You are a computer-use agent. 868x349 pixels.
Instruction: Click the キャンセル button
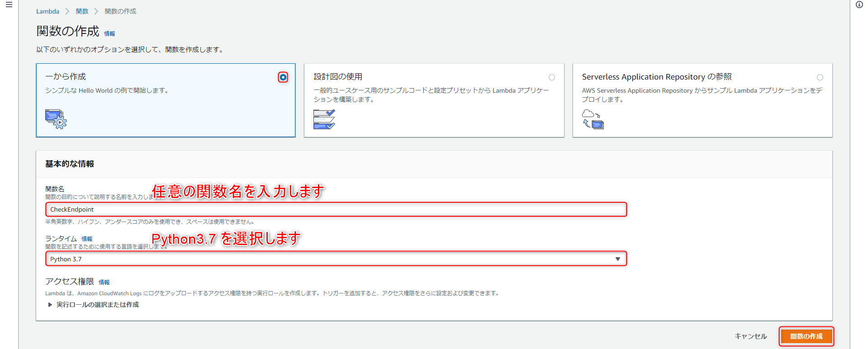pos(750,336)
